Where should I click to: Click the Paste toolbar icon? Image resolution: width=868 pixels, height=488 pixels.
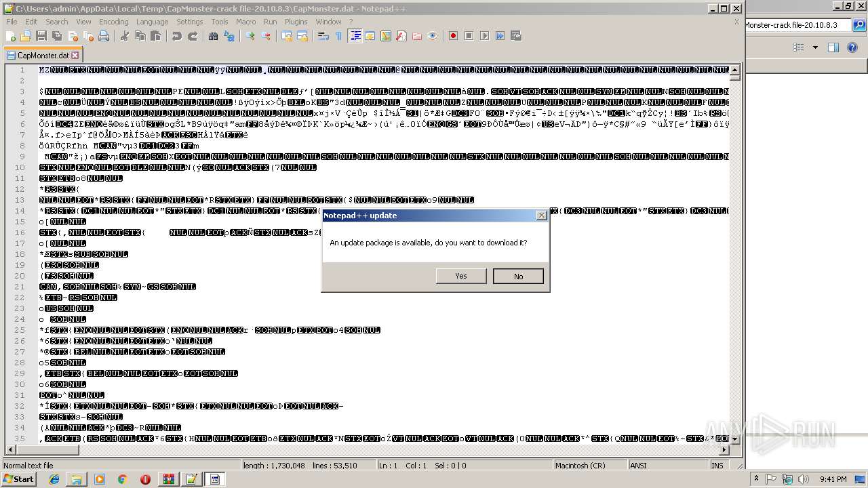pos(156,36)
